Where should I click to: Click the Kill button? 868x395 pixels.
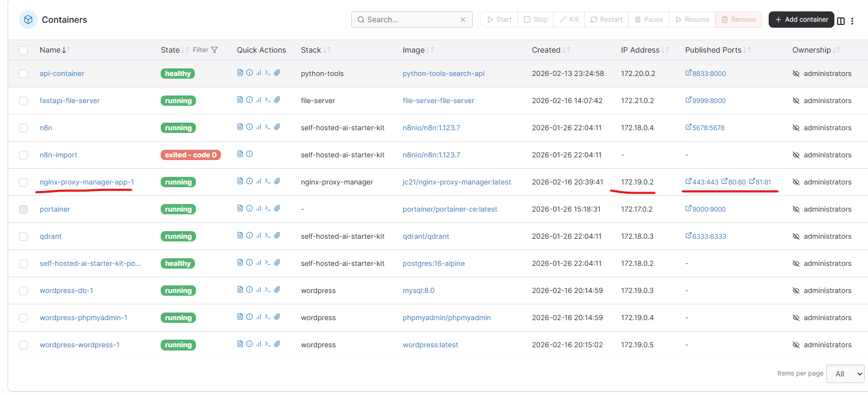pyautogui.click(x=569, y=20)
